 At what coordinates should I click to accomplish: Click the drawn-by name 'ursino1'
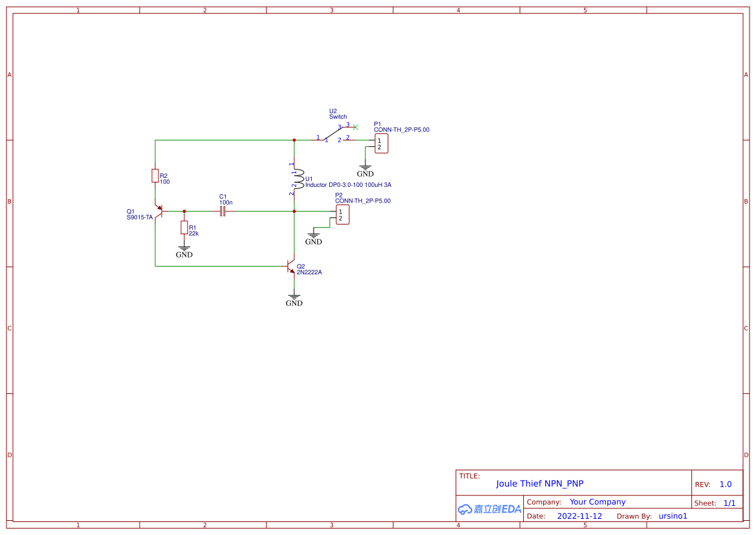(x=673, y=516)
